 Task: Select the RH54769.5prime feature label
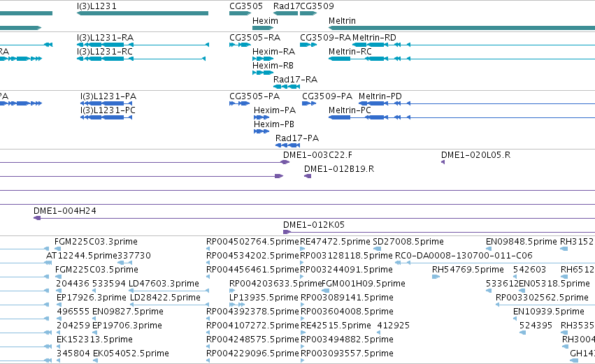(468, 270)
